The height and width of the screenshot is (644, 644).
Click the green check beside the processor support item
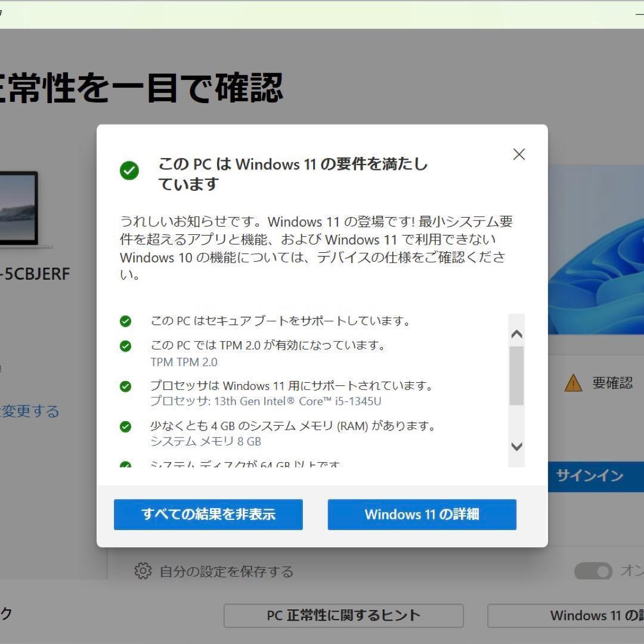125,386
